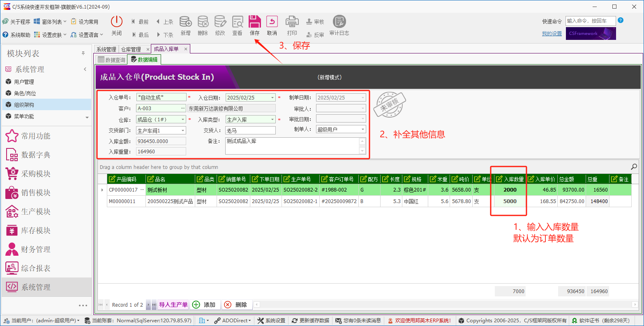Go to previous record (上条)

tap(164, 22)
